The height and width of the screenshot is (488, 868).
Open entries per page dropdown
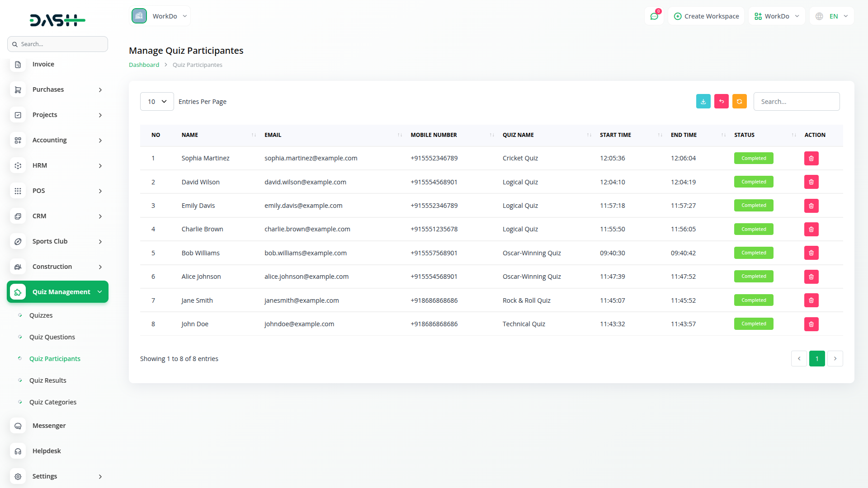click(157, 102)
